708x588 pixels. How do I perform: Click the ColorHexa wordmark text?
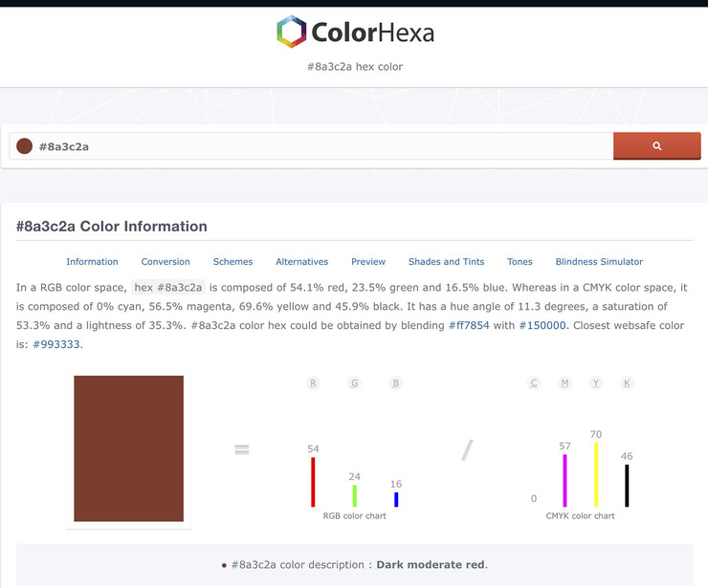click(372, 33)
